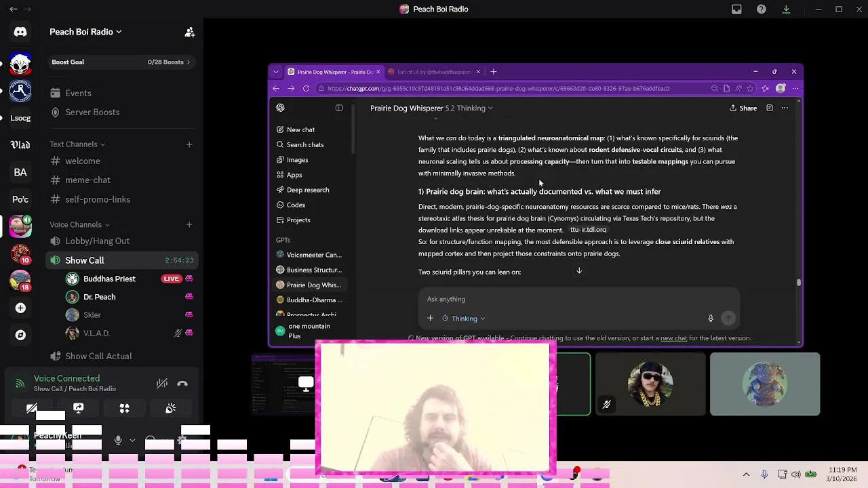Viewport: 868px width, 488px height.
Task: Disconnect from voice with hang-up icon
Action: (x=182, y=383)
